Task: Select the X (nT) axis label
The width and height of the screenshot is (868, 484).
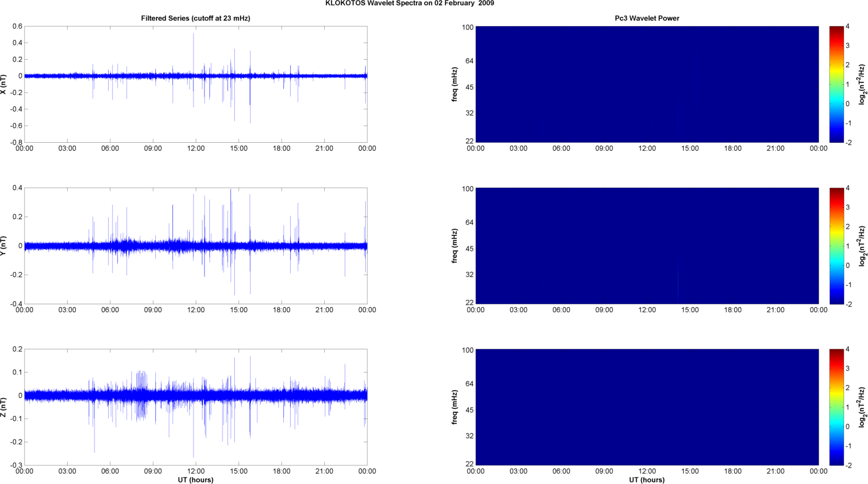Action: 4,84
